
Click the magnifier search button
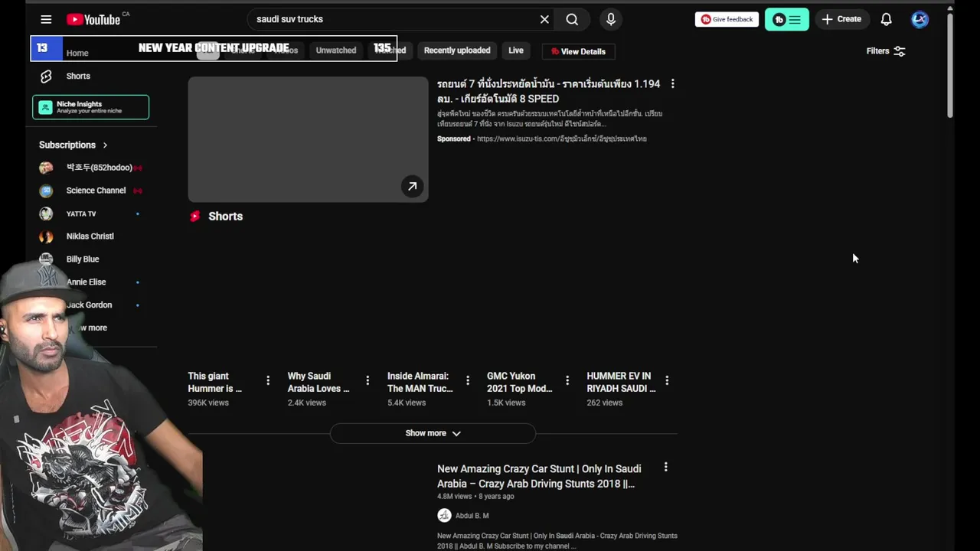pos(572,19)
